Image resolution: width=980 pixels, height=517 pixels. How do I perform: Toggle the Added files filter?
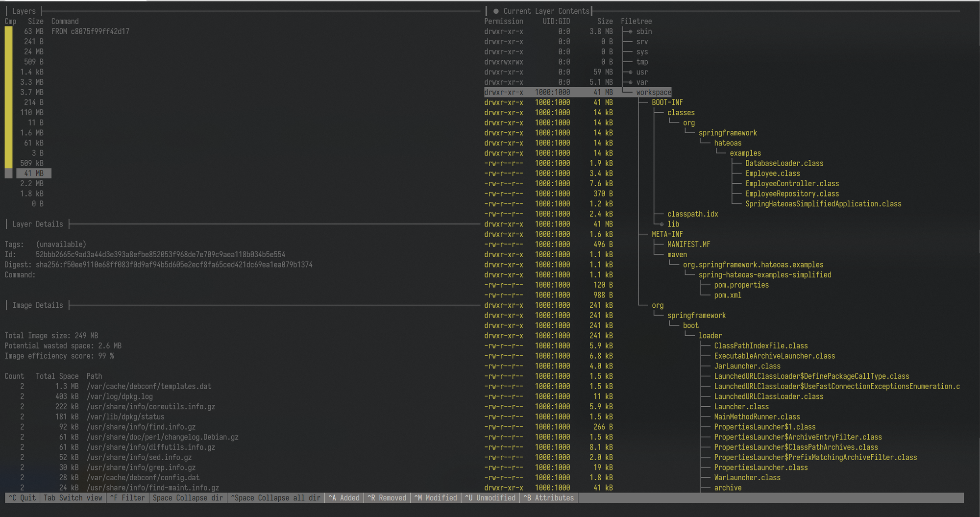point(344,498)
